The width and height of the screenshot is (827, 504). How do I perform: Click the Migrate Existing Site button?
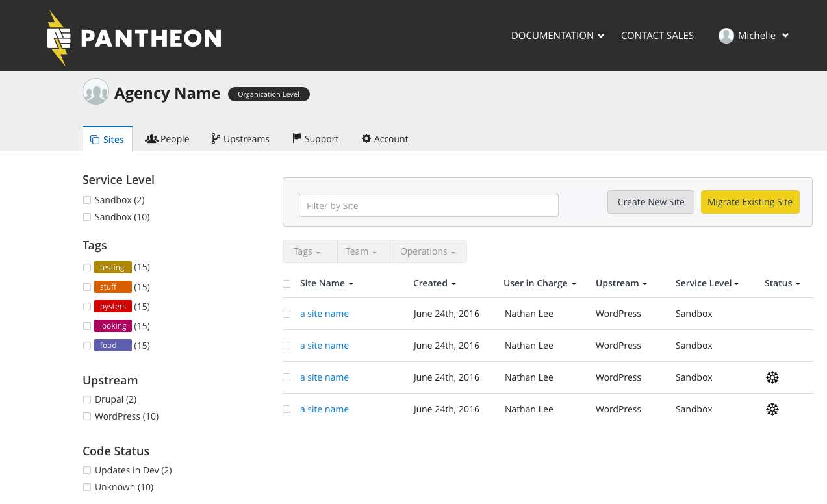(x=750, y=202)
